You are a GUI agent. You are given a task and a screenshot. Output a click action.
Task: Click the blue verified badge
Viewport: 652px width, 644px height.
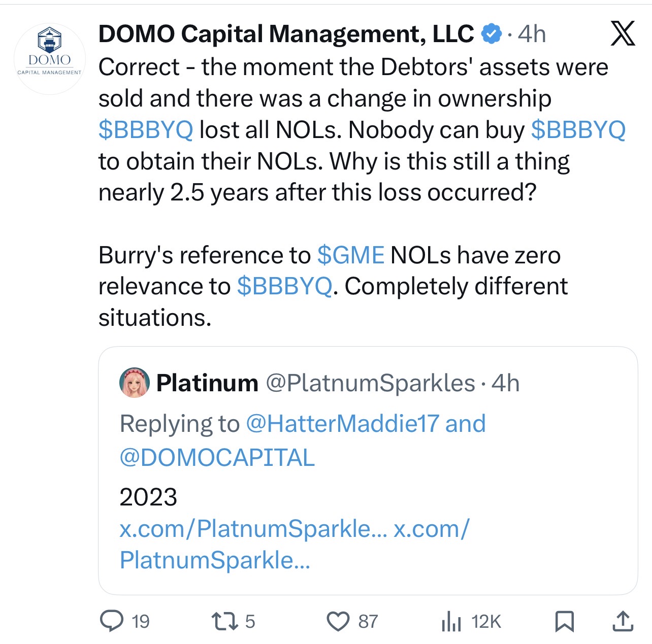(491, 34)
